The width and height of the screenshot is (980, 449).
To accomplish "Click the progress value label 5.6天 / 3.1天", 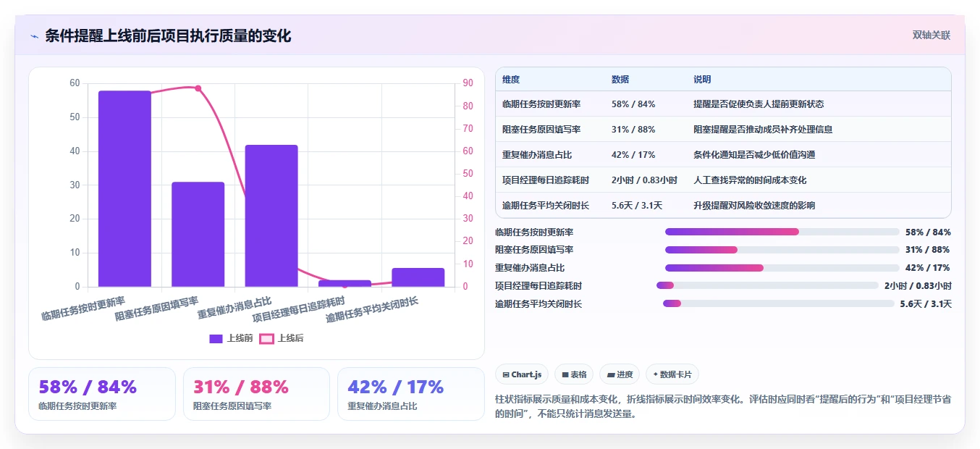I will click(926, 303).
